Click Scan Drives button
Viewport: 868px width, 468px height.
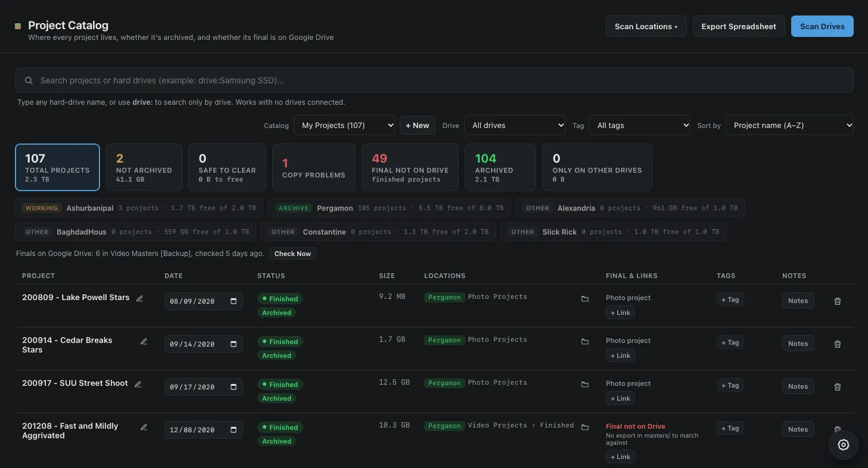[822, 26]
